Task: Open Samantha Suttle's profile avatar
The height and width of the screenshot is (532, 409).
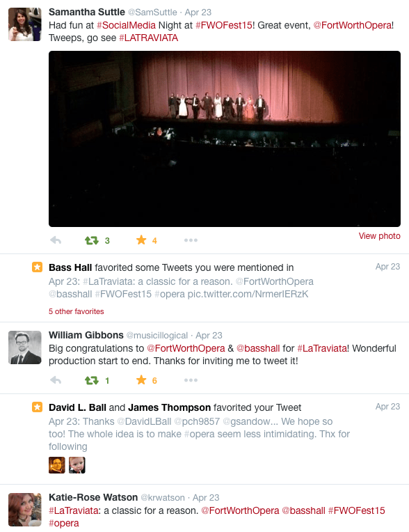Action: tap(25, 24)
